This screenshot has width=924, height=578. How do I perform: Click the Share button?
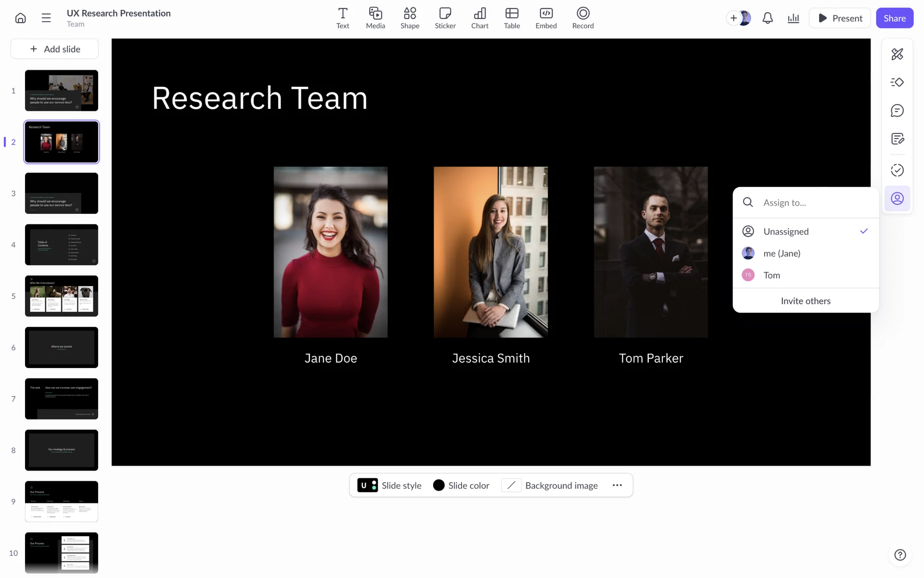[894, 18]
